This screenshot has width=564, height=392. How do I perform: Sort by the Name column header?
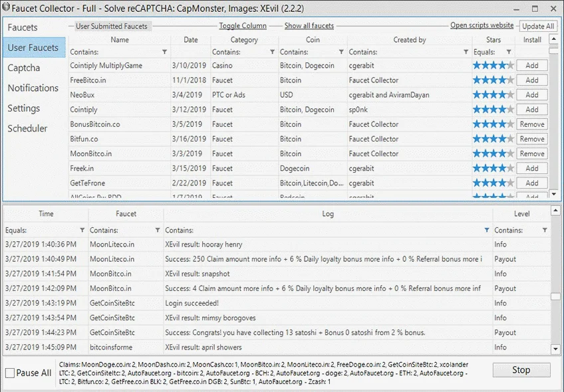[120, 40]
